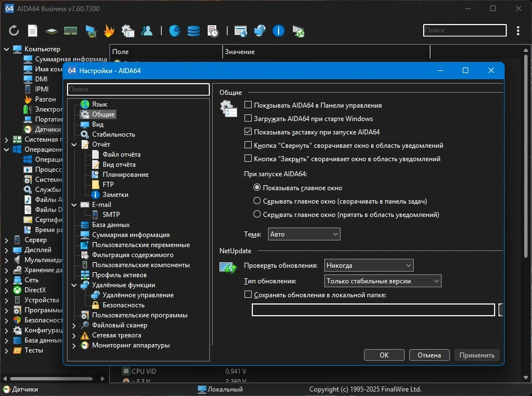Screen dimensions: 532x396
Task: Click the motherboard chip toolbar icon
Action: (x=51, y=31)
